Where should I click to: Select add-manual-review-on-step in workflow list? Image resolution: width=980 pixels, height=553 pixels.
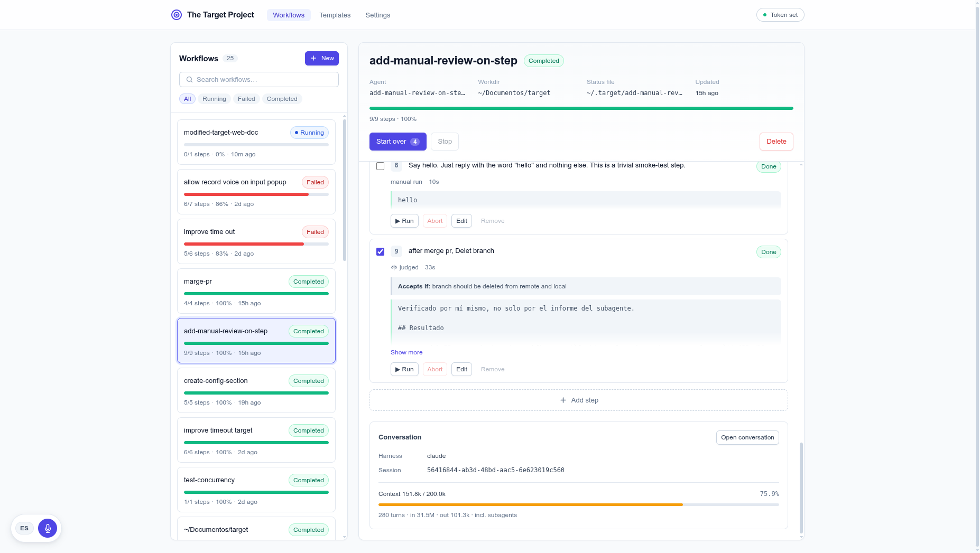[x=256, y=341]
